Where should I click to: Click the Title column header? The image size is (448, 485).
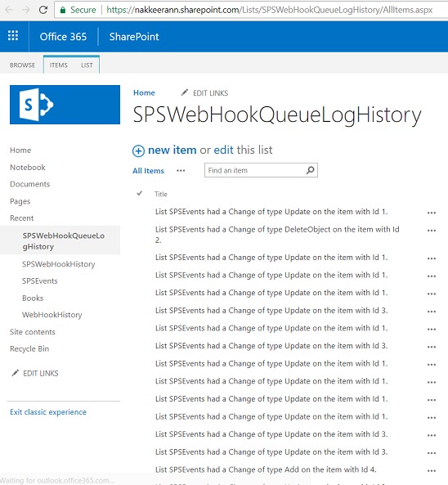click(161, 194)
